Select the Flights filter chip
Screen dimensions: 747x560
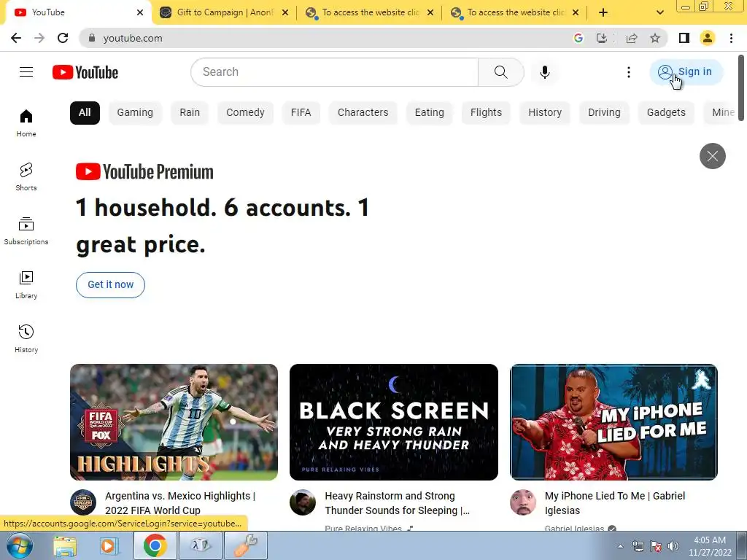(x=486, y=113)
